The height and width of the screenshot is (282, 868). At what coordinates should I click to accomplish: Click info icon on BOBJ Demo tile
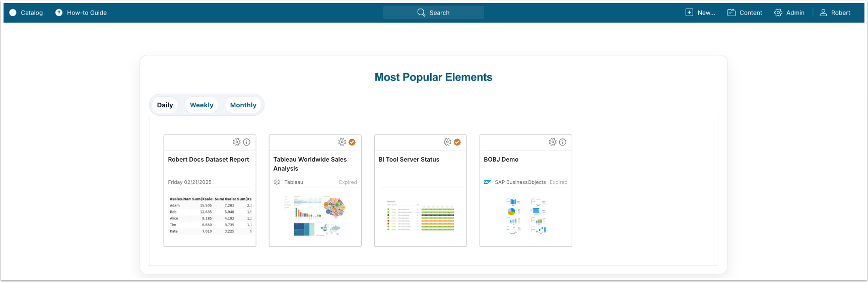(563, 142)
